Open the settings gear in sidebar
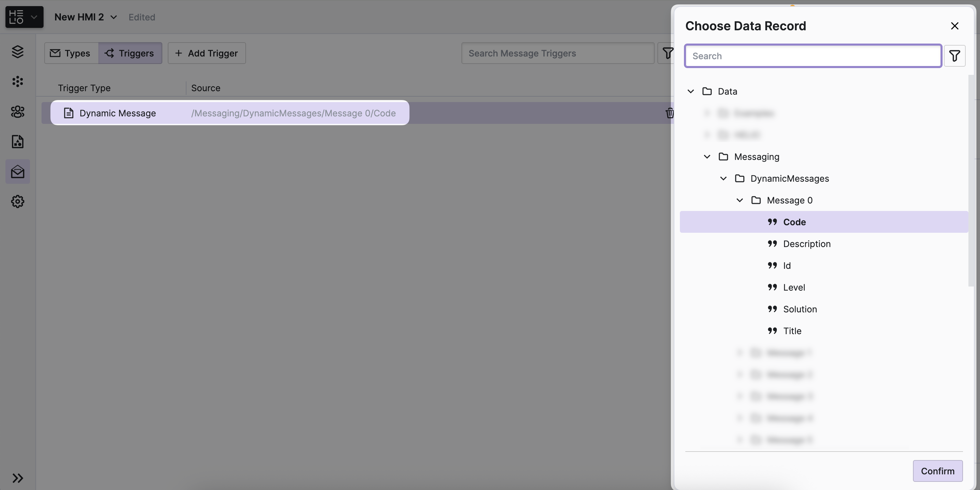This screenshot has width=980, height=490. pyautogui.click(x=17, y=201)
